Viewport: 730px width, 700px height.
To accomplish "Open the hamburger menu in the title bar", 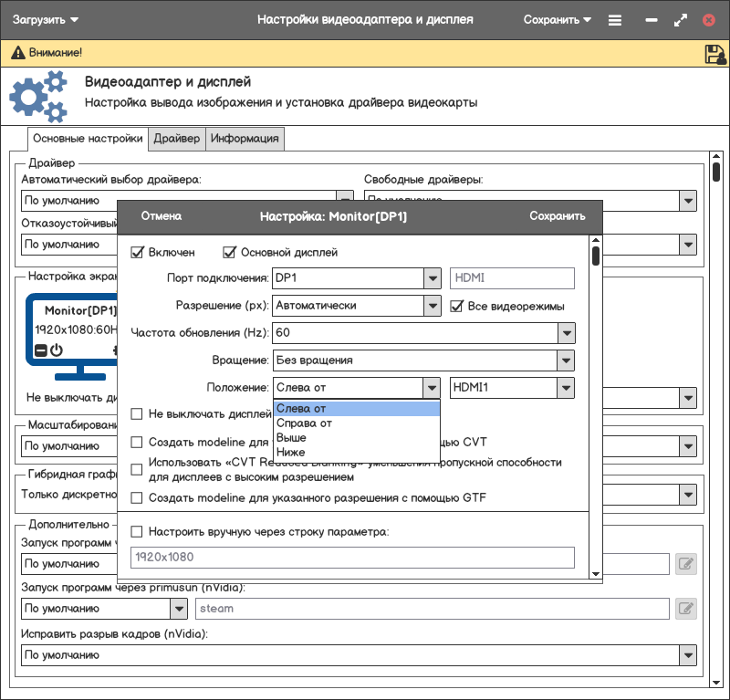I will point(615,19).
